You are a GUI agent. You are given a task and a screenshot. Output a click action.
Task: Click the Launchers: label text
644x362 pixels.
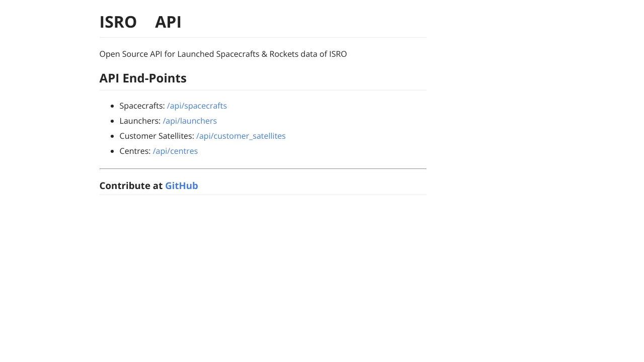(x=140, y=121)
